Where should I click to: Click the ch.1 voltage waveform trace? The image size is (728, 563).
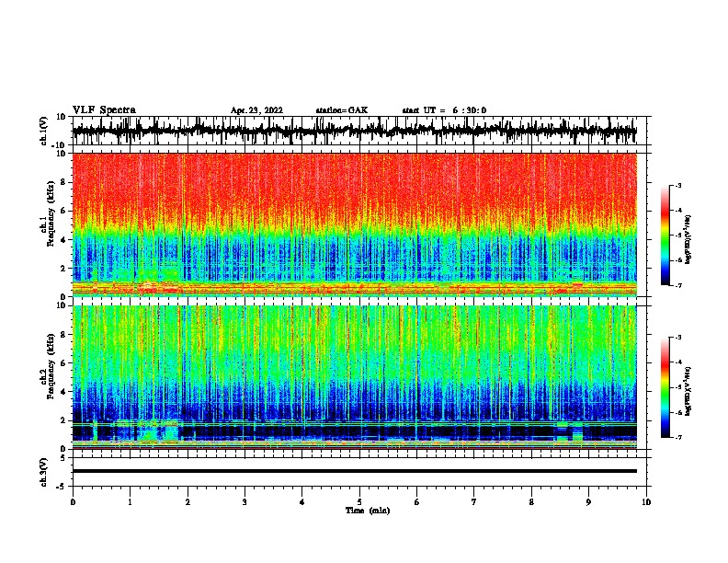click(354, 131)
